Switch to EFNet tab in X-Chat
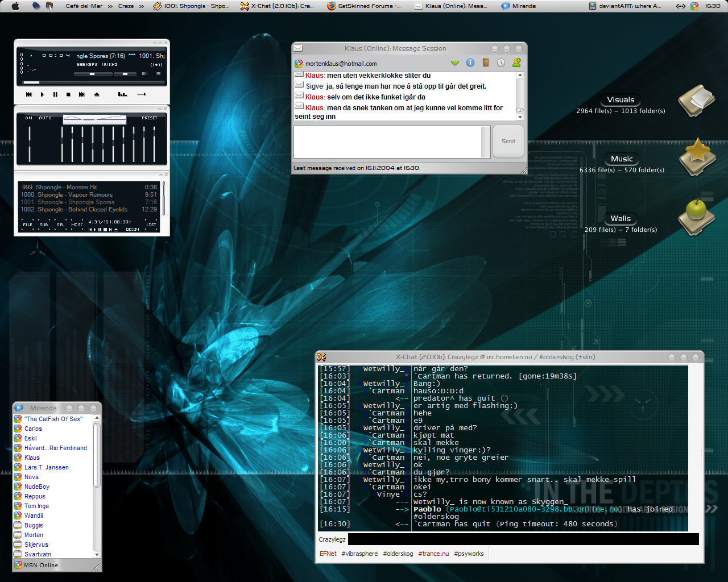The width and height of the screenshot is (728, 582). click(328, 554)
